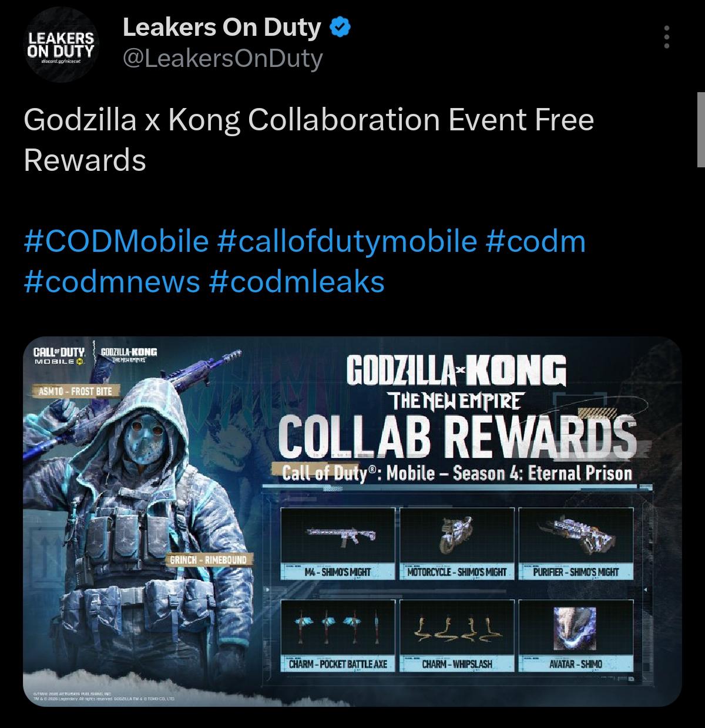Select the Charm - Pocket Battle Axe tile
The width and height of the screenshot is (705, 728).
[338, 635]
